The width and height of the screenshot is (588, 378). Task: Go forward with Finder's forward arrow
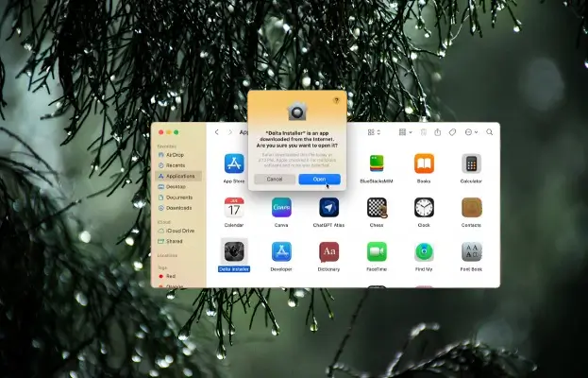click(230, 132)
